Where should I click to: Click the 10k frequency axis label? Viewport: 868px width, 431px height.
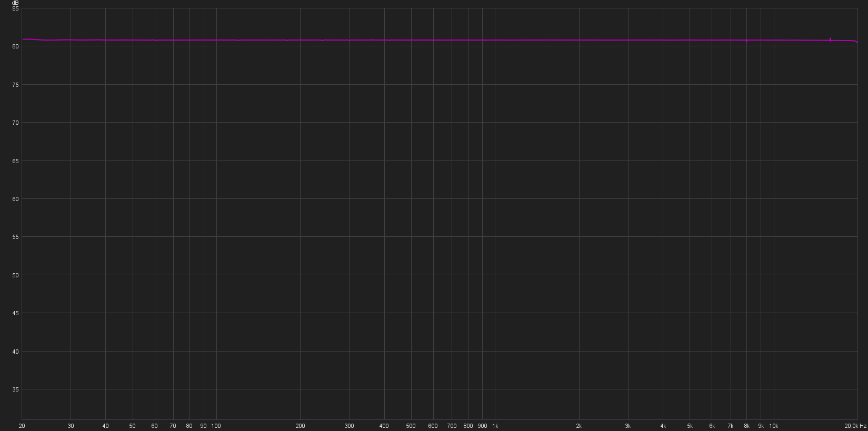pos(773,426)
